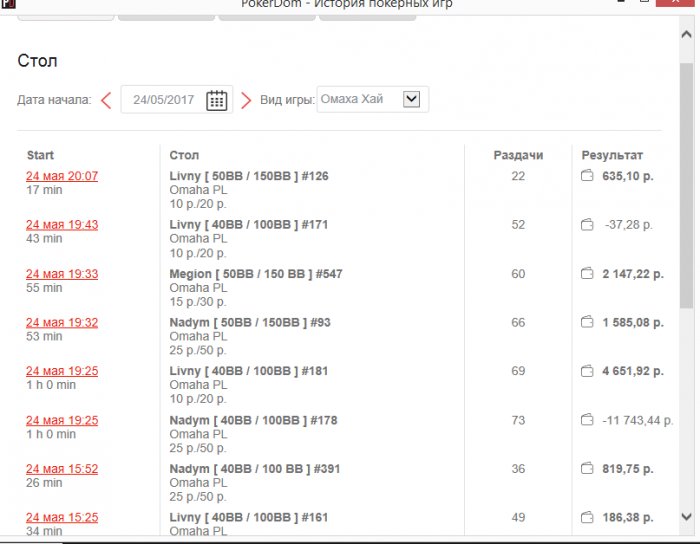The width and height of the screenshot is (700, 544).
Task: Click the Стол section heading
Action: (37, 61)
